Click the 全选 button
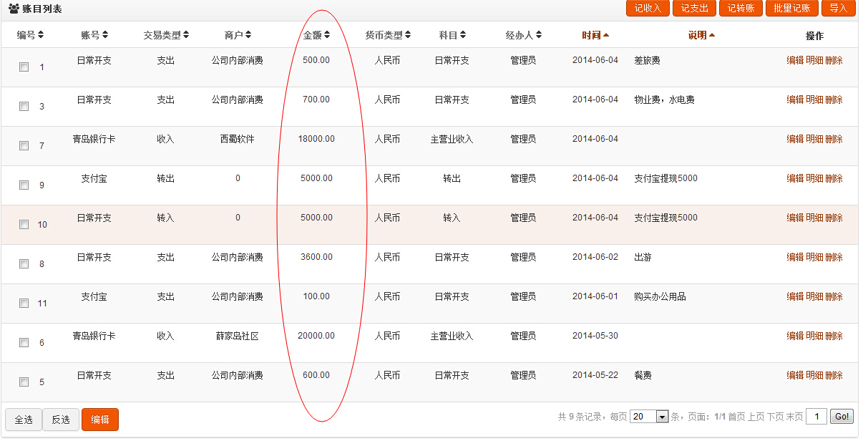Screen dimensions: 868x441 coord(24,420)
